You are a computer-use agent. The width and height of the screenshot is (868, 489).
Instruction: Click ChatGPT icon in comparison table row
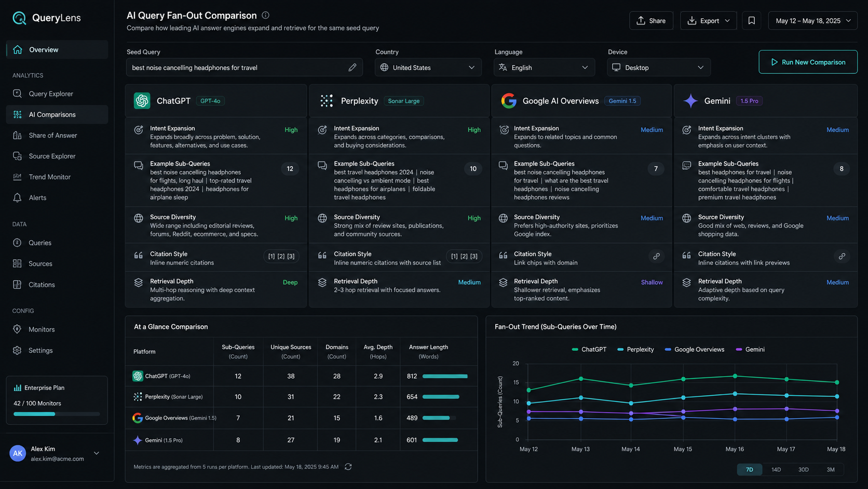tap(138, 376)
